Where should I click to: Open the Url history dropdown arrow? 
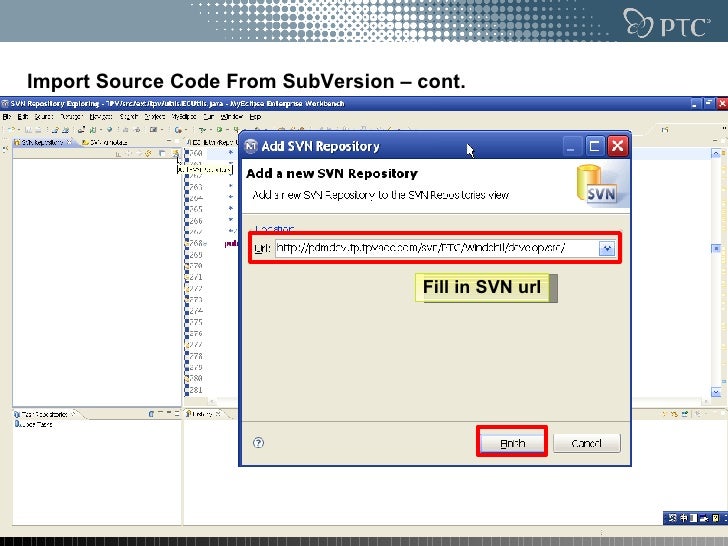607,248
